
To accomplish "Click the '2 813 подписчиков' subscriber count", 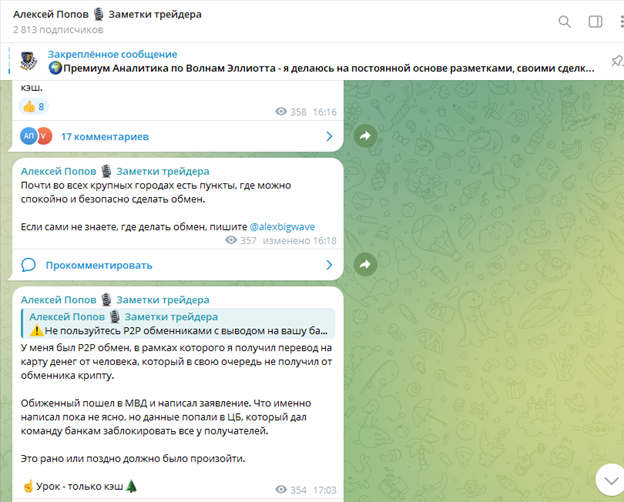I will coord(58,30).
